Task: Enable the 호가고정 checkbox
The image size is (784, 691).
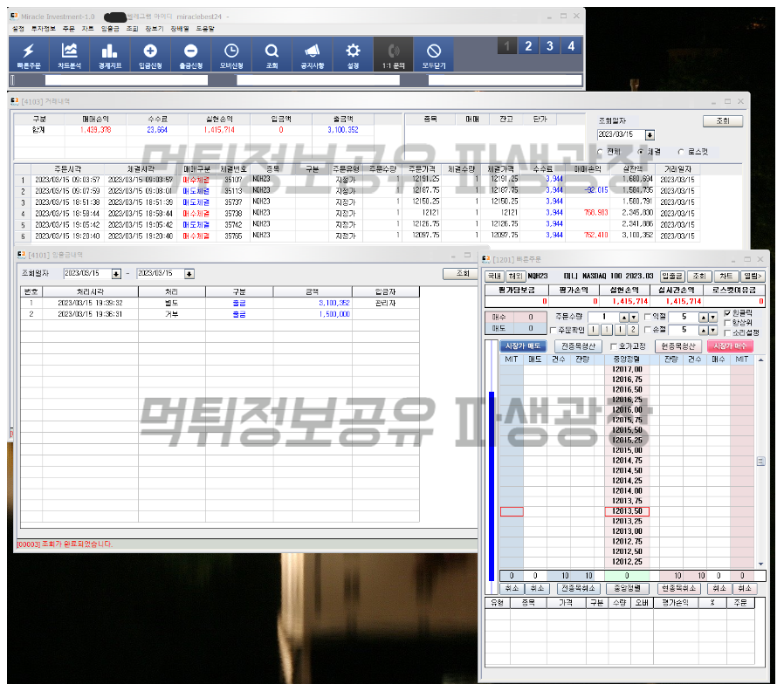Action: coord(613,346)
